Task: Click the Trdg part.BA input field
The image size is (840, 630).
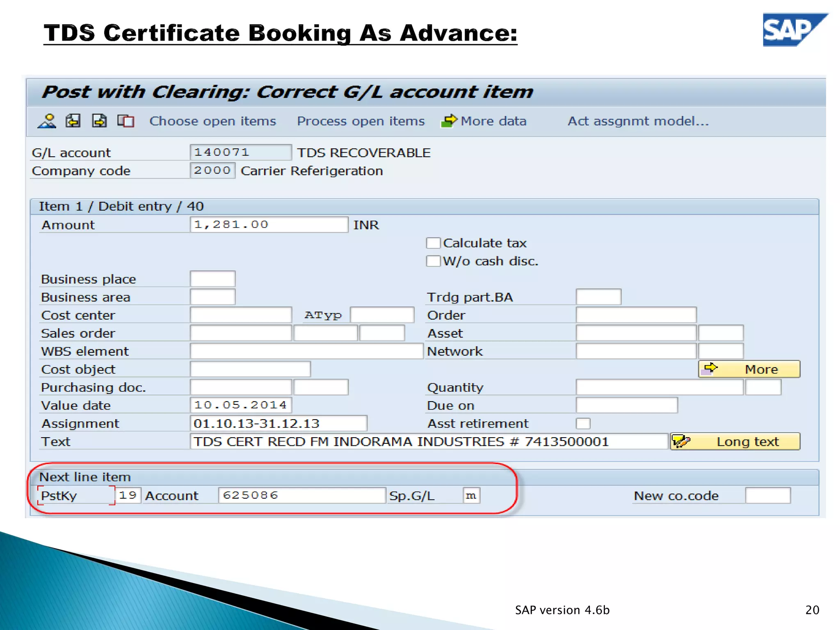Action: [x=598, y=297]
